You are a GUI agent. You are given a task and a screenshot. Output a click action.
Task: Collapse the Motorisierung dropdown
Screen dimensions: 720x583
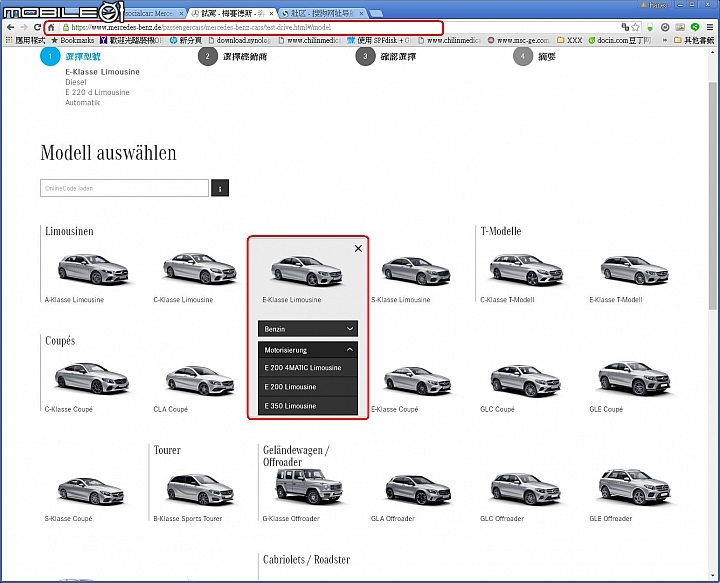point(308,350)
